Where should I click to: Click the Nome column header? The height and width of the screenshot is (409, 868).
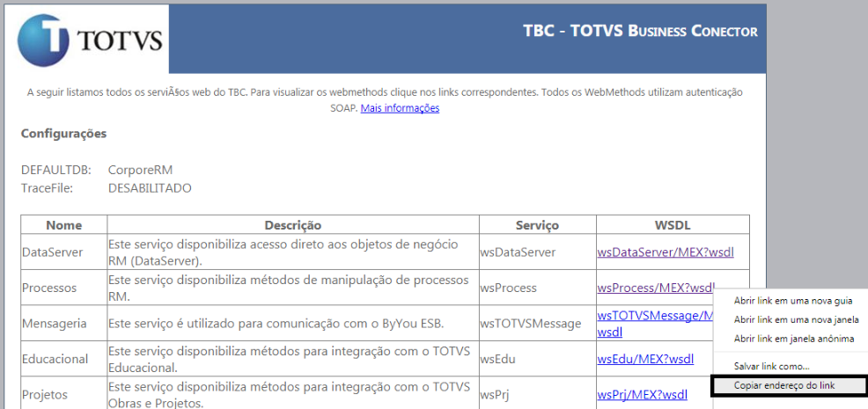coord(64,225)
